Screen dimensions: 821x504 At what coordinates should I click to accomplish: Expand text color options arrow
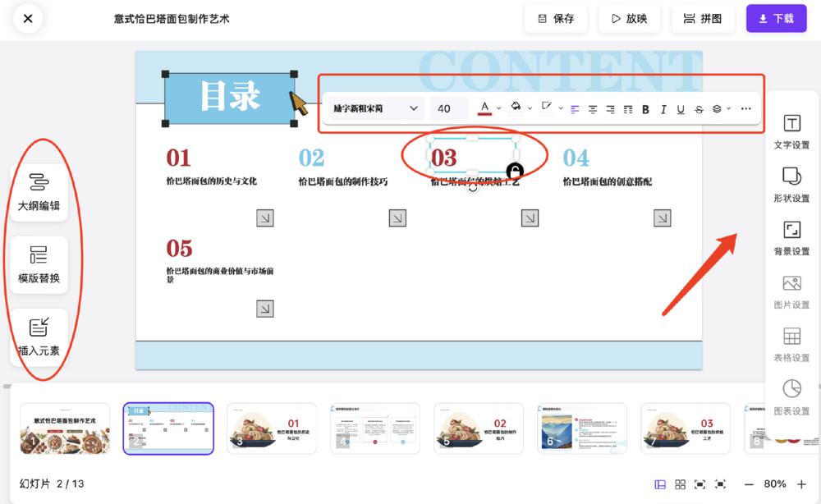tap(499, 108)
